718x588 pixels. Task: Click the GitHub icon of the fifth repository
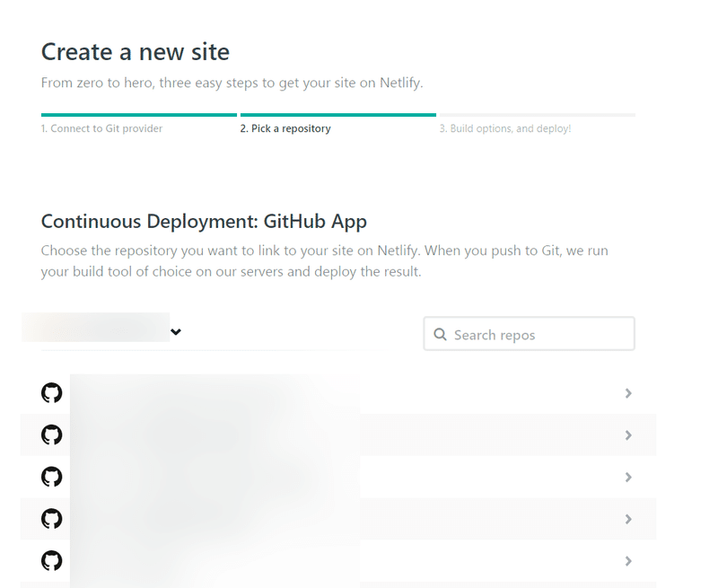[x=52, y=561]
